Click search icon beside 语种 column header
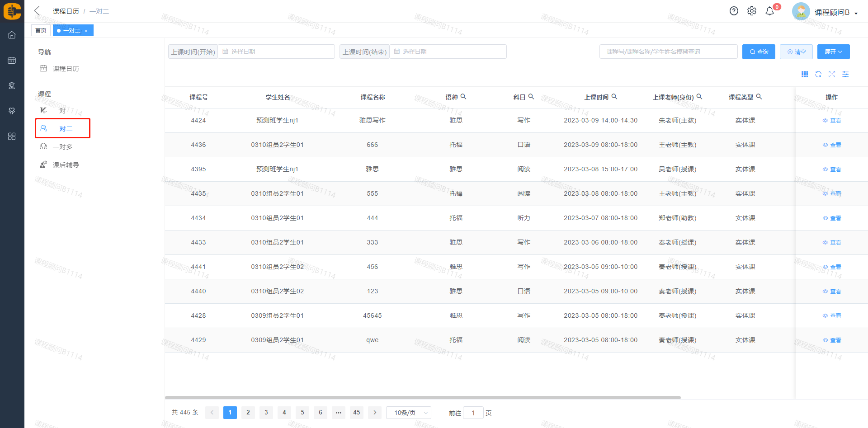This screenshot has height=428, width=868. click(x=463, y=97)
